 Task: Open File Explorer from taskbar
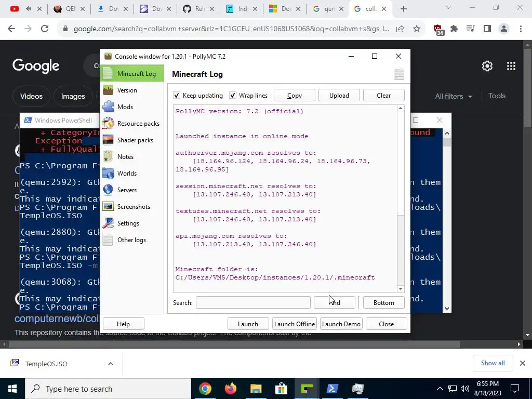256,389
